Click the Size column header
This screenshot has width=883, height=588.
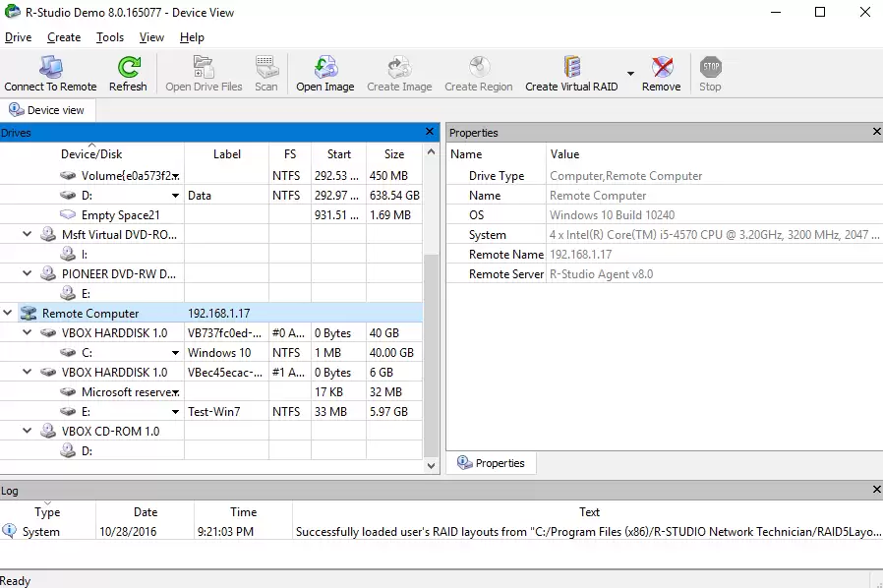click(394, 154)
